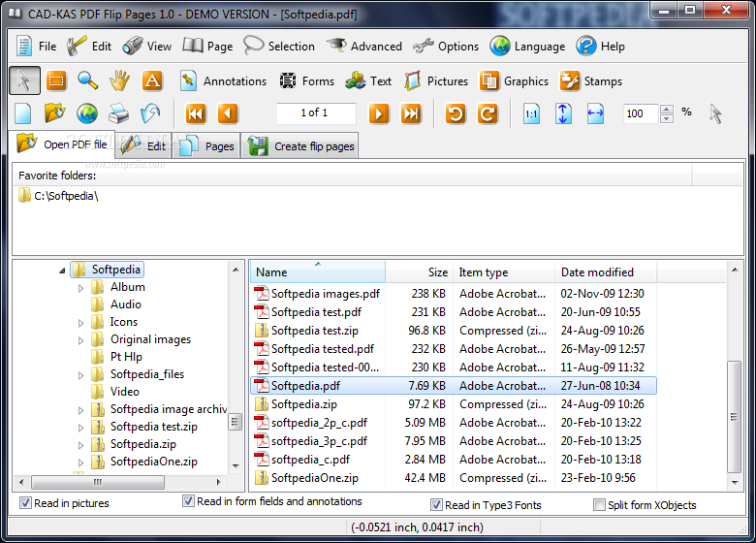Open the Text toolbar group
The image size is (756, 543).
point(368,81)
